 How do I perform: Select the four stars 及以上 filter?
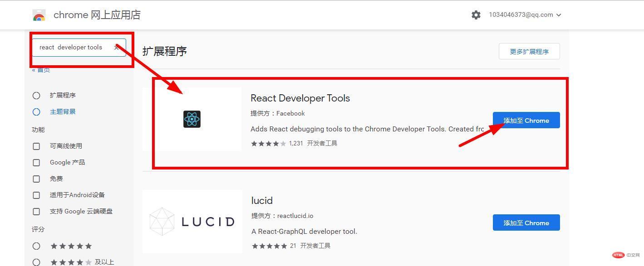(36, 262)
